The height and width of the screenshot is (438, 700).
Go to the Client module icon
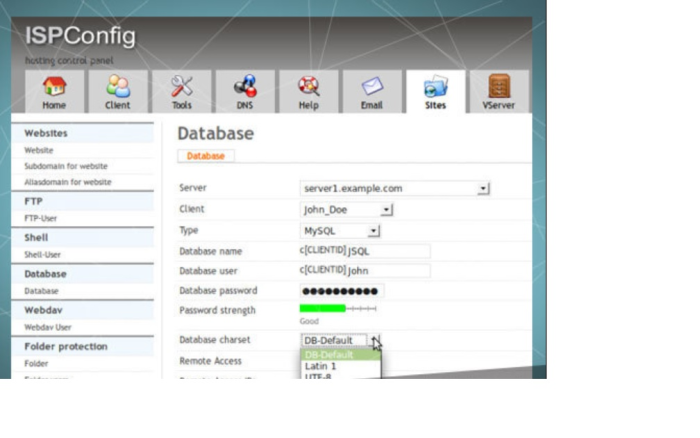(x=117, y=89)
